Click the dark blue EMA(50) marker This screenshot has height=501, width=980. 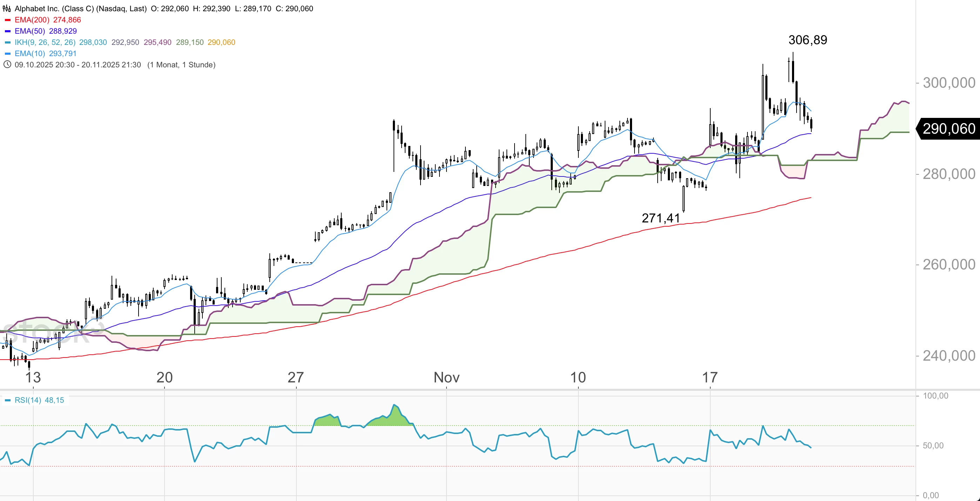(x=8, y=31)
